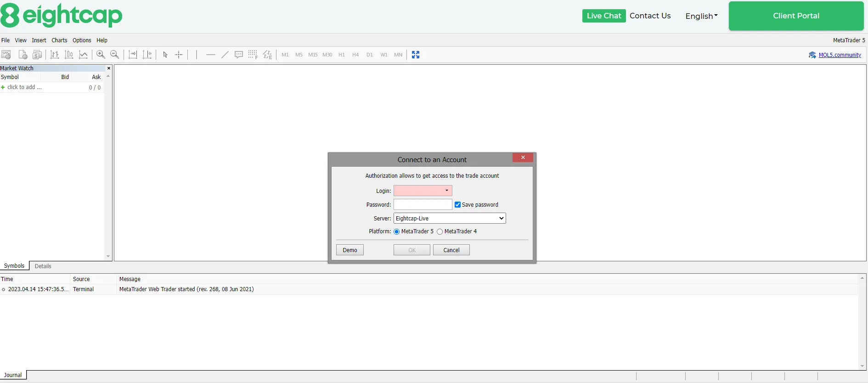Toggle the Save password checkbox
Screen dimensions: 868x383
pos(457,205)
